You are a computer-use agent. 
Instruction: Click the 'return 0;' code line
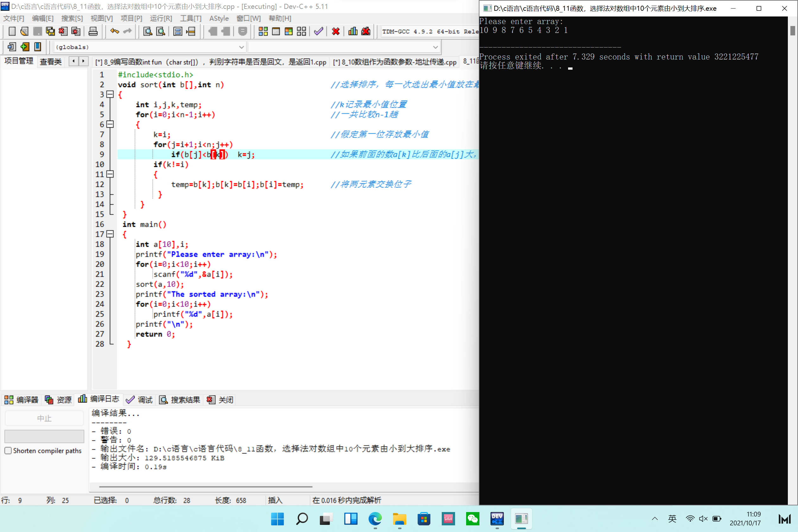[x=155, y=334]
